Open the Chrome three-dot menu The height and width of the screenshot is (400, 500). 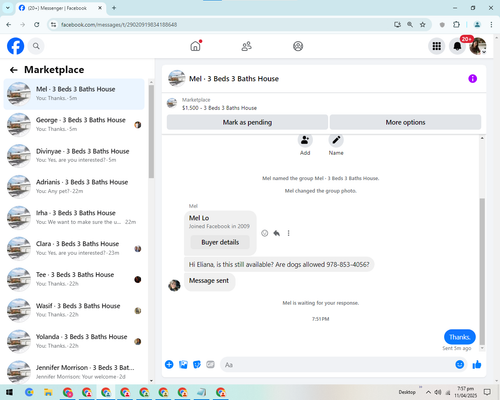tap(491, 25)
